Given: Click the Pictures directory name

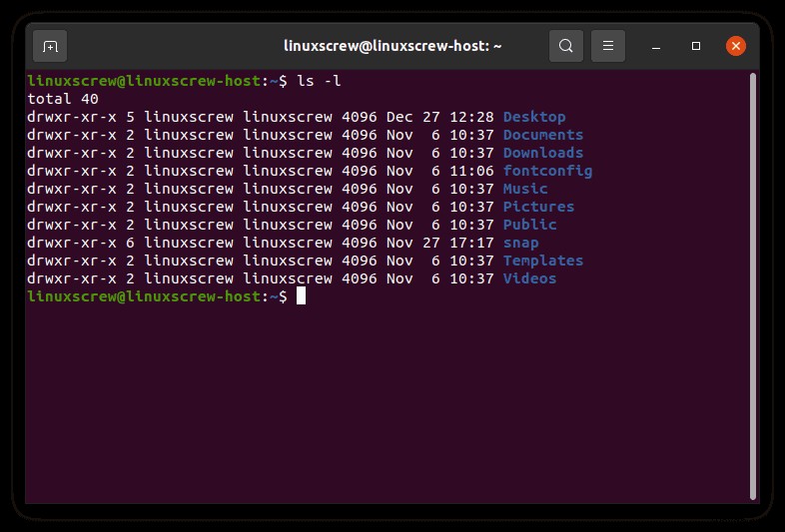Looking at the screenshot, I should coord(538,208).
